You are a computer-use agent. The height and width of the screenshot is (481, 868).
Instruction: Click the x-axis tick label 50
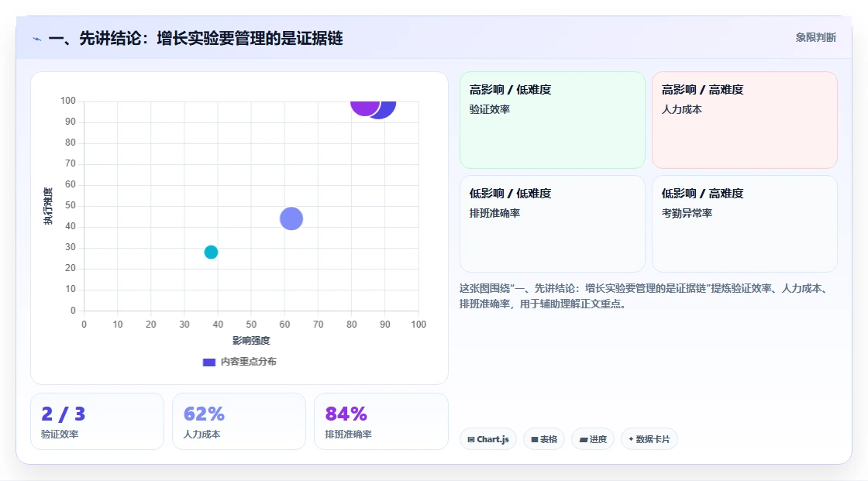tap(251, 325)
